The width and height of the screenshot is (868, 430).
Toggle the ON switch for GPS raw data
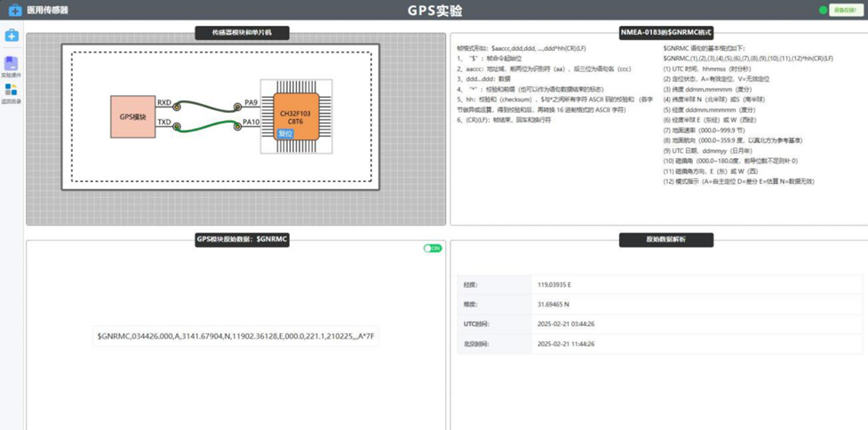click(x=433, y=248)
